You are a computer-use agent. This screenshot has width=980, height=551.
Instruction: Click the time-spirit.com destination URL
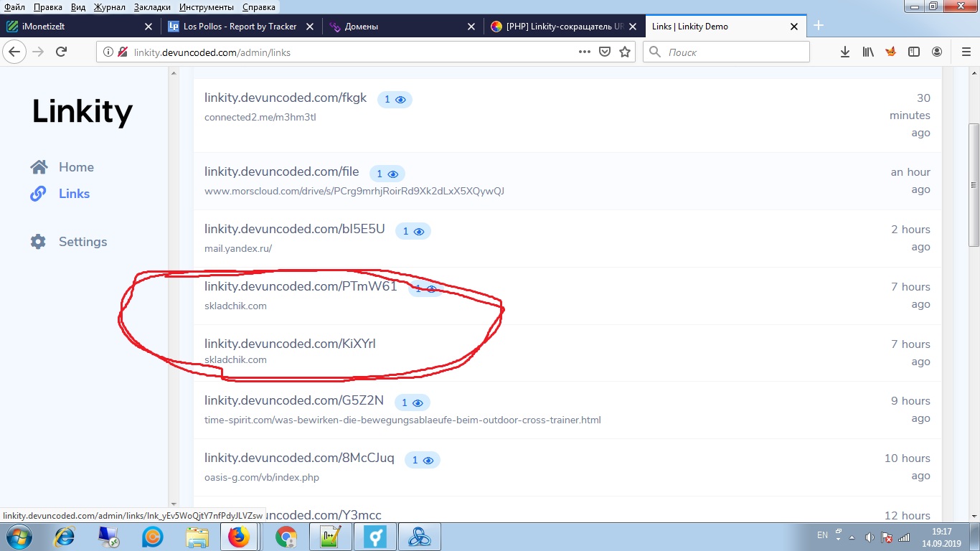point(402,420)
